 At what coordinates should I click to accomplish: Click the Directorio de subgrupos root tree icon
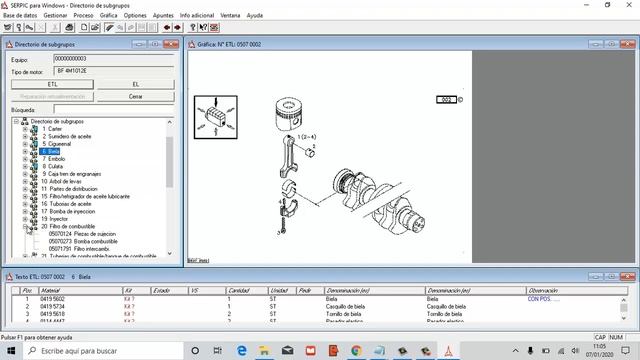point(24,121)
